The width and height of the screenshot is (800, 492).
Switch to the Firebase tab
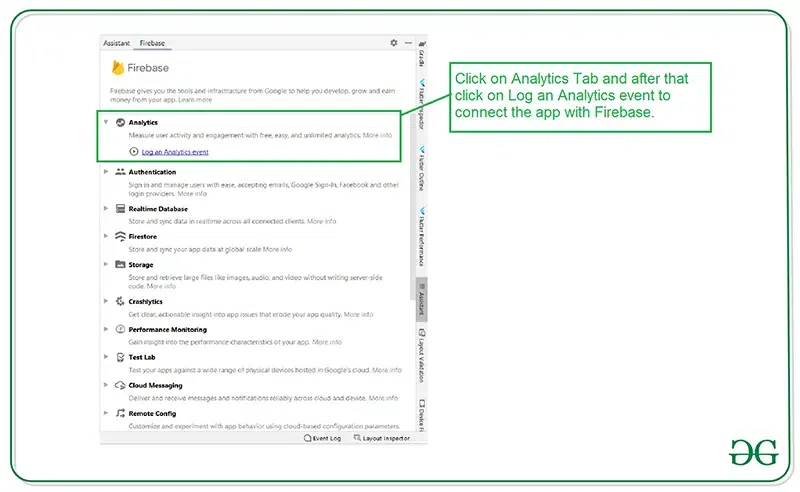(x=152, y=43)
